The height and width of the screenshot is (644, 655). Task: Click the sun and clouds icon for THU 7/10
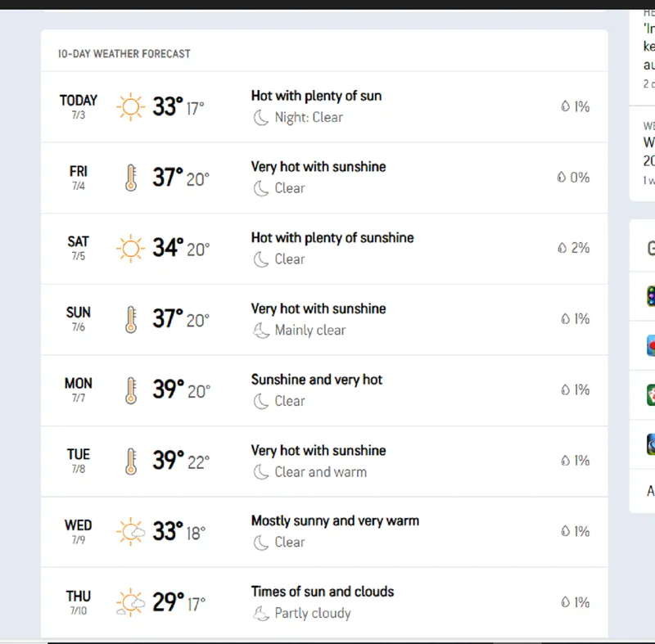point(131,603)
